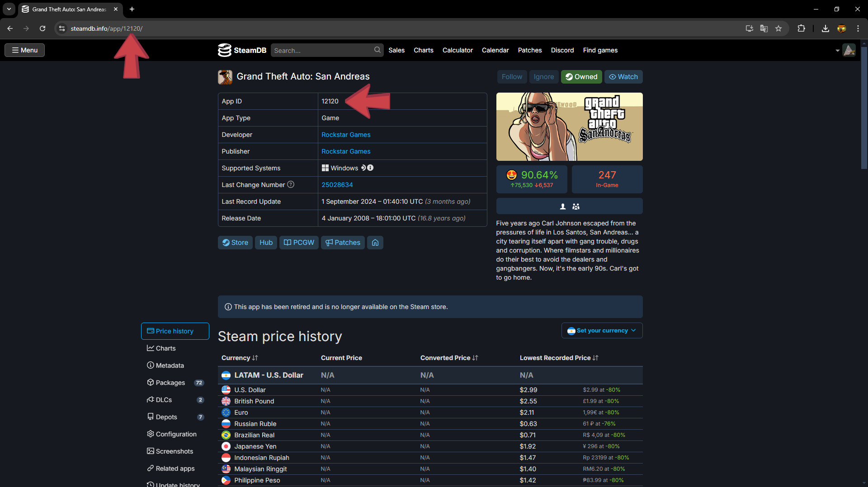Image resolution: width=868 pixels, height=487 pixels.
Task: Open the account dropdown arrow near avatar
Action: pyautogui.click(x=837, y=51)
